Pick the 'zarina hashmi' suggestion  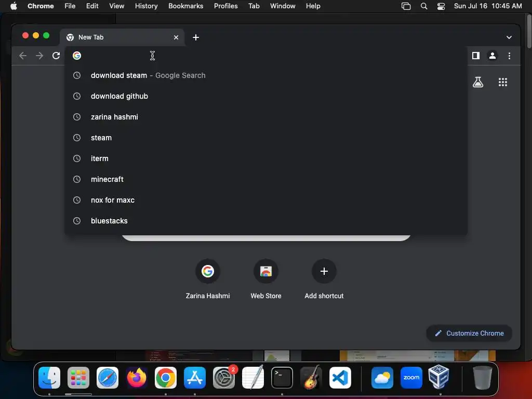[x=266, y=117]
